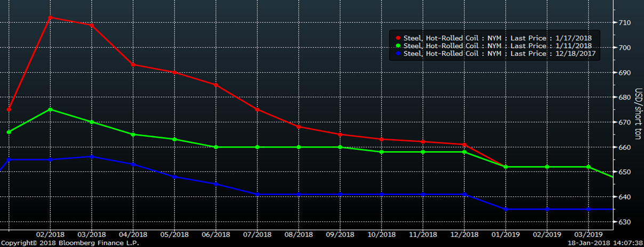
Task: Click the red data point at 03/2018
Action: click(92, 25)
